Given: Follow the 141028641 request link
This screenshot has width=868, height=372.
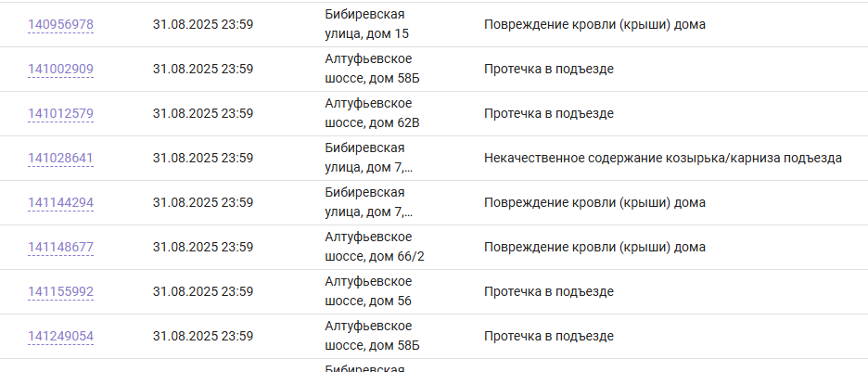Looking at the screenshot, I should pos(60,158).
